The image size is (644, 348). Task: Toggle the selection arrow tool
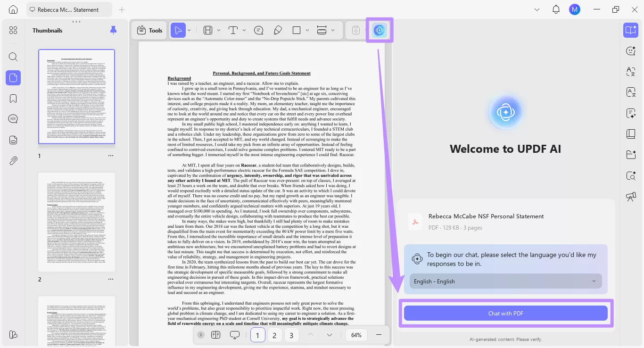pyautogui.click(x=178, y=30)
